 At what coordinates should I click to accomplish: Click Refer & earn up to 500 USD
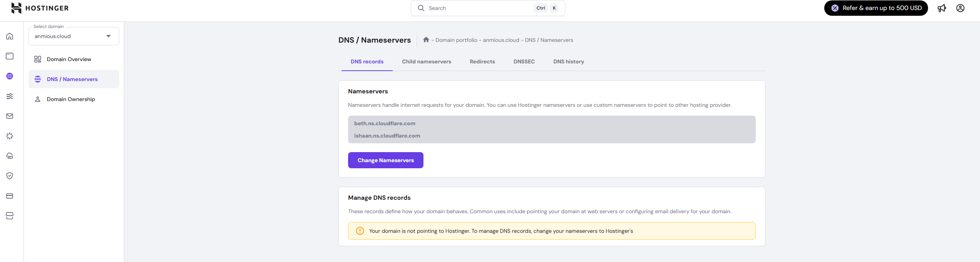(876, 8)
